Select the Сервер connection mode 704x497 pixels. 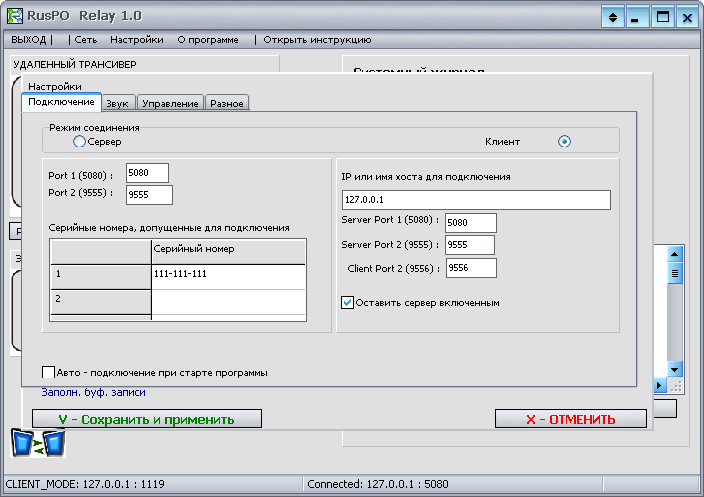click(x=80, y=142)
